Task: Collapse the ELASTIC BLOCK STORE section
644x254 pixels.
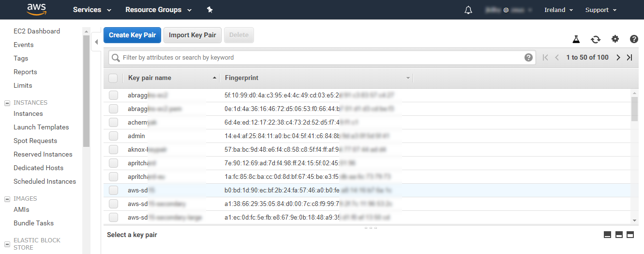Action: coord(7,244)
